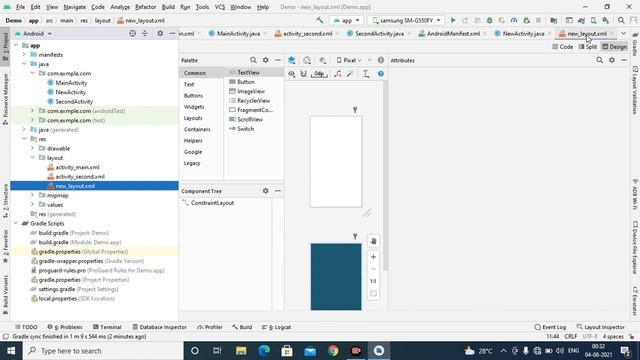640x360 pixels.
Task: Open the Build menu
Action: tap(168, 7)
